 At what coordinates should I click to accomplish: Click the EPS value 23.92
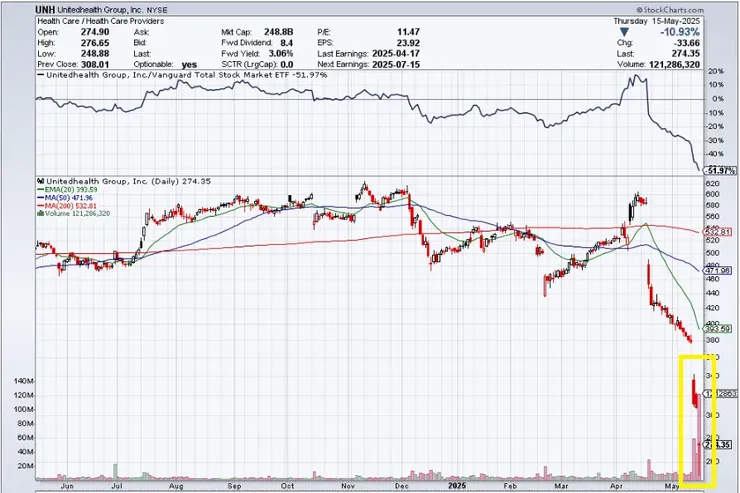click(408, 43)
